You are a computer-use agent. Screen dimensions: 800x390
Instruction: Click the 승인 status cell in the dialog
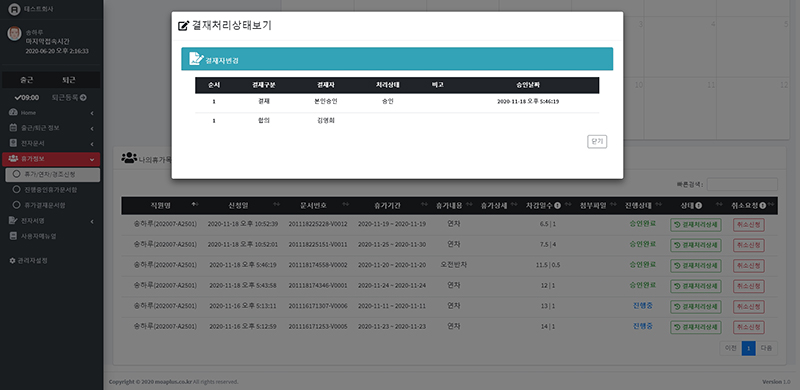click(387, 101)
